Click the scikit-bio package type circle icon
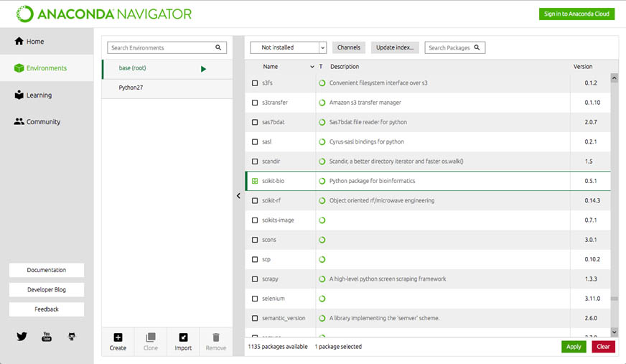 (x=322, y=181)
